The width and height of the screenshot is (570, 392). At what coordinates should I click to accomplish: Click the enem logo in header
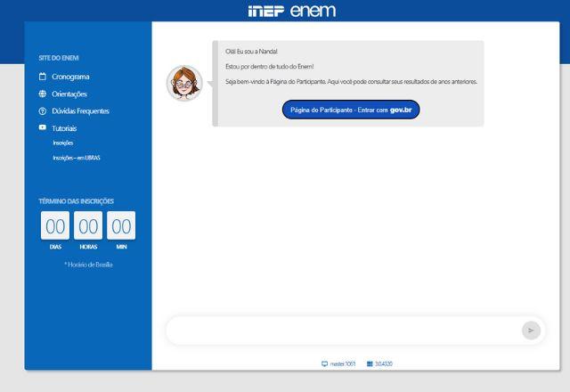(x=313, y=11)
